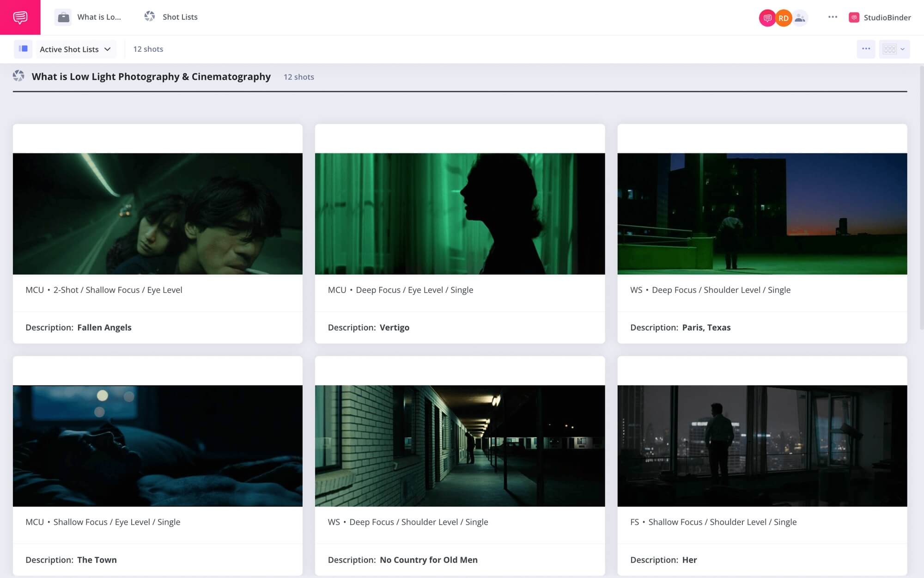Click 'MCU • Shallow Focus / Eye Level / Single' specs
The height and width of the screenshot is (578, 924).
(103, 522)
